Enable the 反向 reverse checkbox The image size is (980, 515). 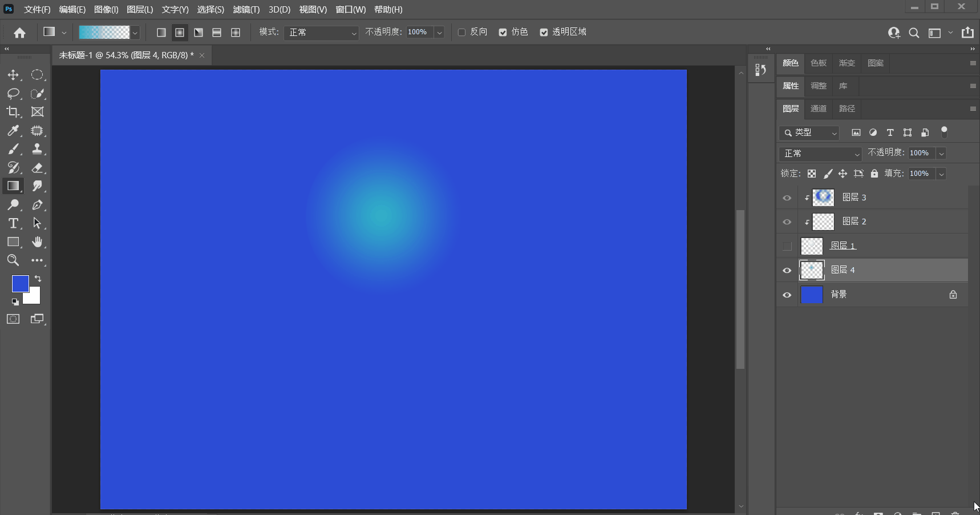461,33
